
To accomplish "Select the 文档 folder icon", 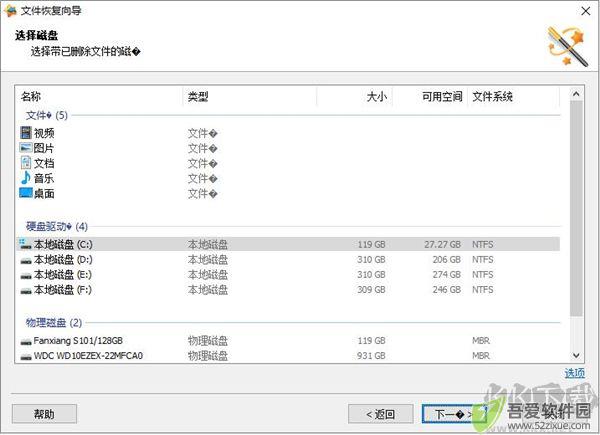I will pos(26,163).
